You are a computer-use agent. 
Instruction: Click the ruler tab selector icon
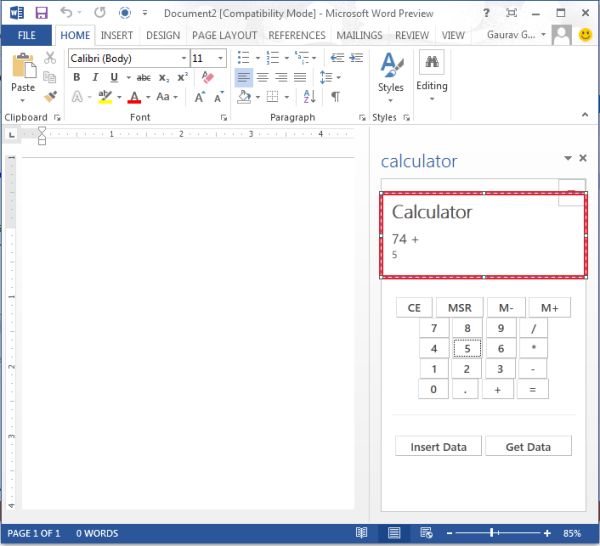(12, 134)
